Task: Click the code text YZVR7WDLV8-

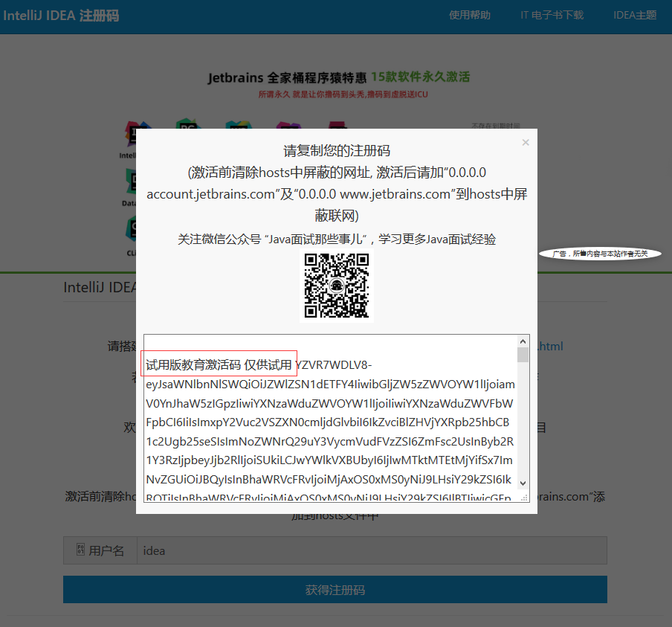Action: click(334, 365)
